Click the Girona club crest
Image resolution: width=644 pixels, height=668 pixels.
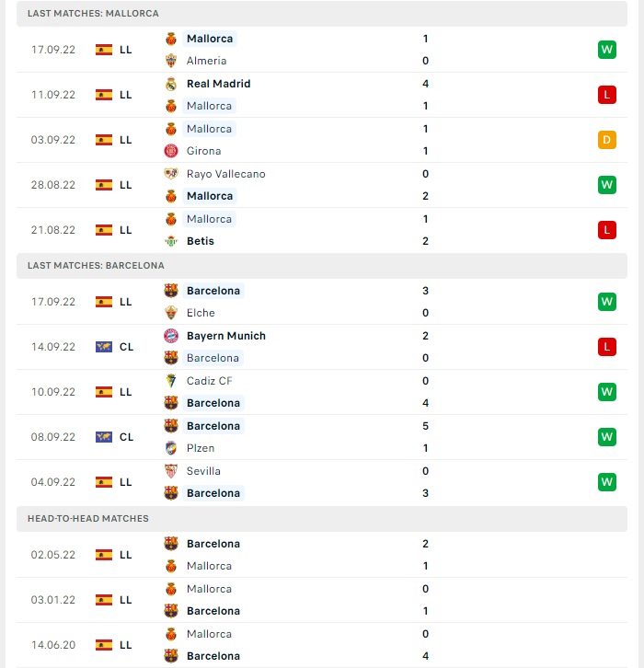pos(171,151)
